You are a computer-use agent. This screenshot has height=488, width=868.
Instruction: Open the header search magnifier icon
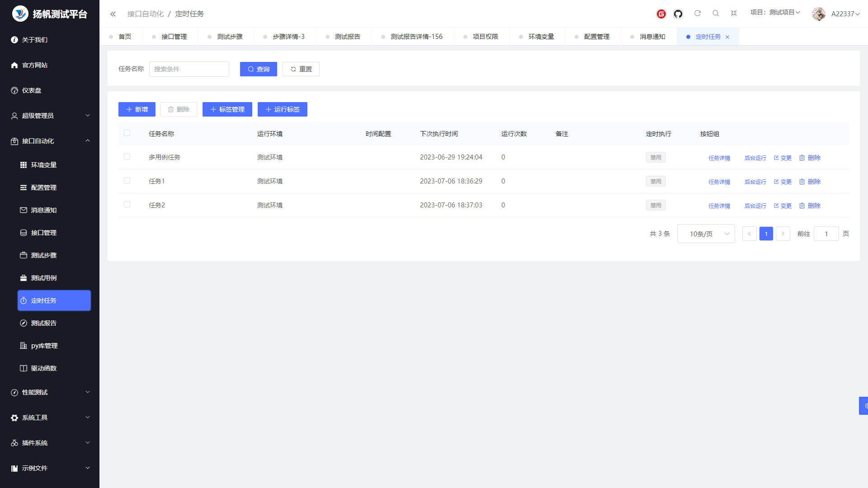tap(715, 14)
